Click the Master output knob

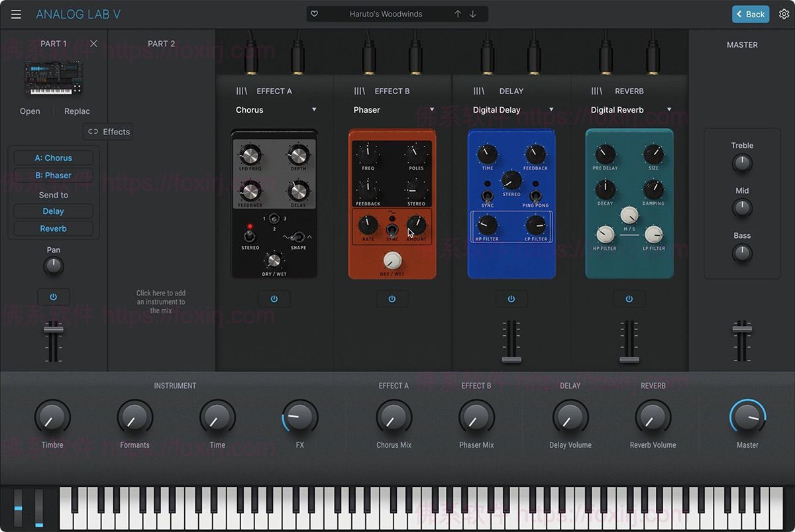point(748,417)
